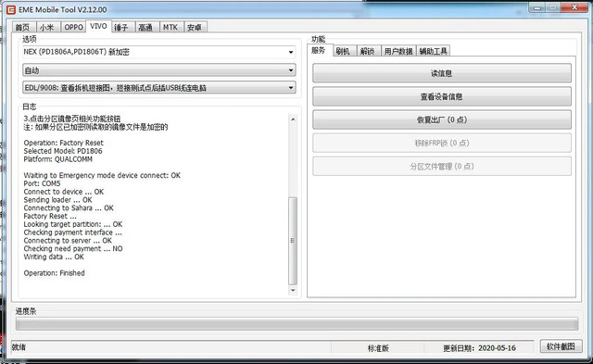Click log line 'Selected Model: PD1806'

coord(63,151)
